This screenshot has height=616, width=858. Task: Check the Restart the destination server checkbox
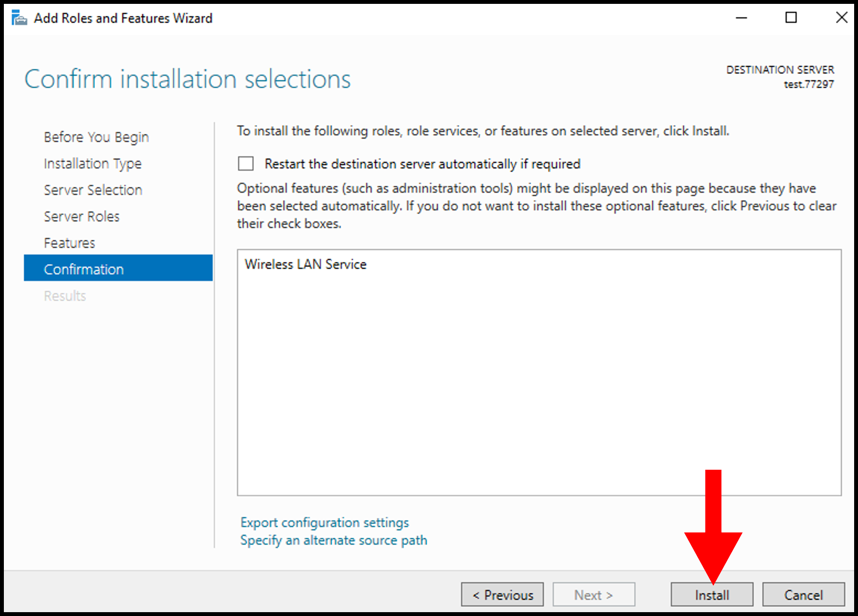(245, 163)
